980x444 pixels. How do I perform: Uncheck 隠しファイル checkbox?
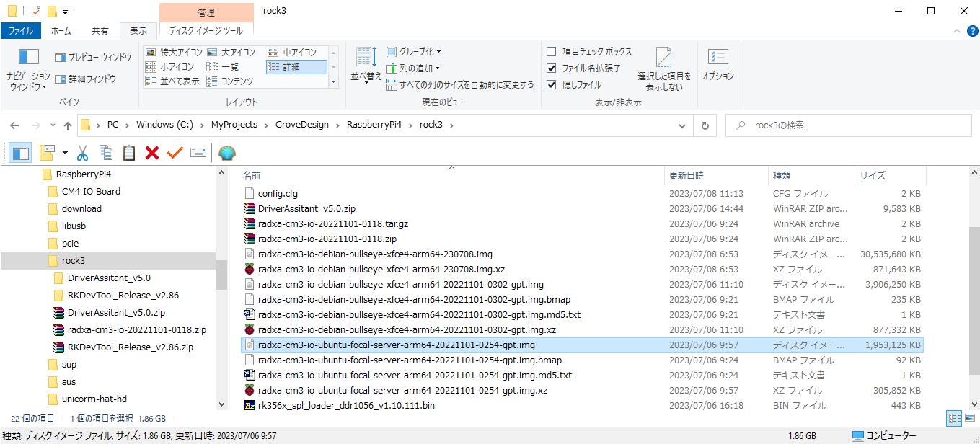click(552, 85)
